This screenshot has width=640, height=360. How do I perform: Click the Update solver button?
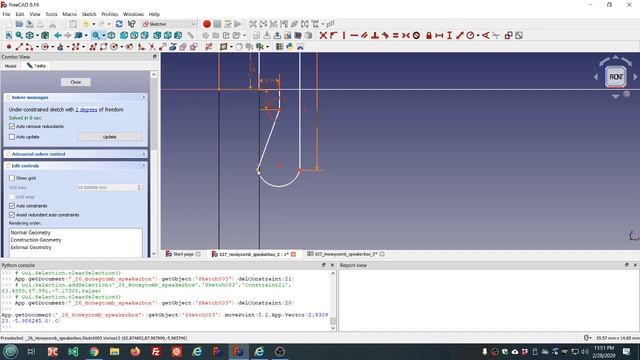[x=109, y=137]
